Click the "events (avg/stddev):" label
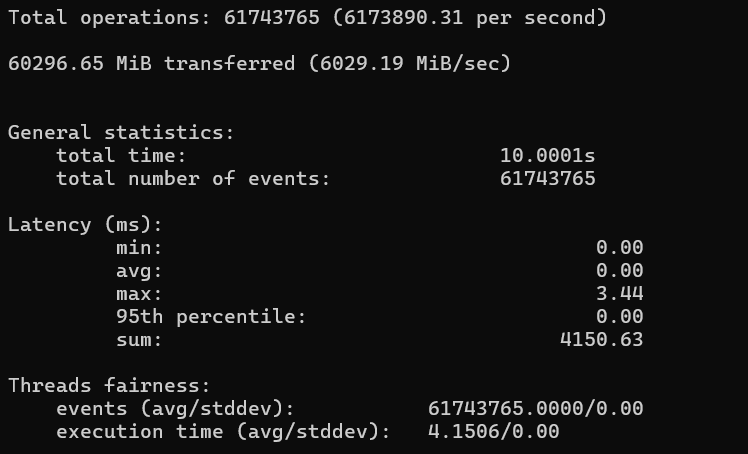Screen dimensions: 748x454 coord(175,408)
